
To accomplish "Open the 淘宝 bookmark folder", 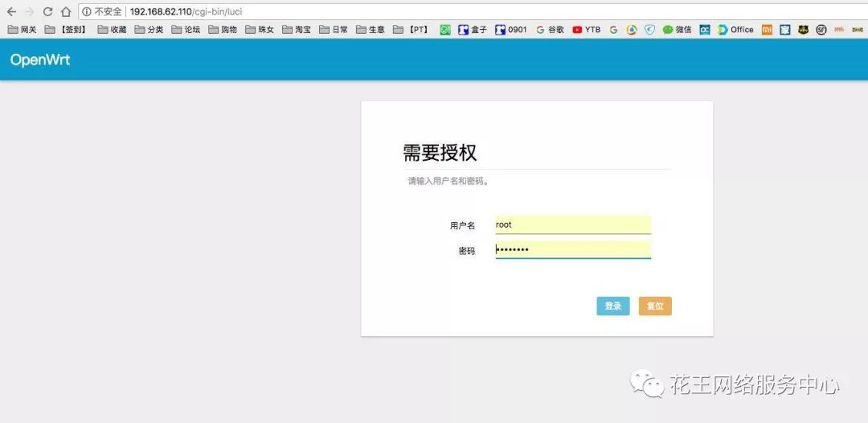I will click(297, 30).
